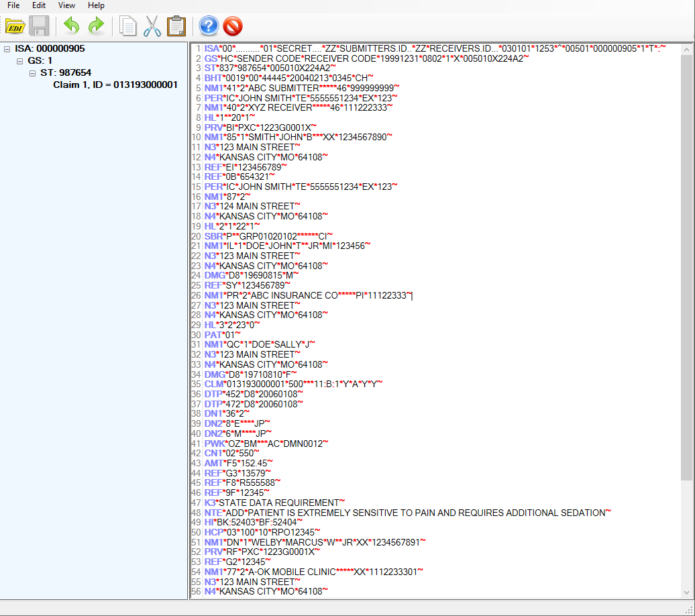The width and height of the screenshot is (695, 616).
Task: Open the Edit menu
Action: point(38,5)
